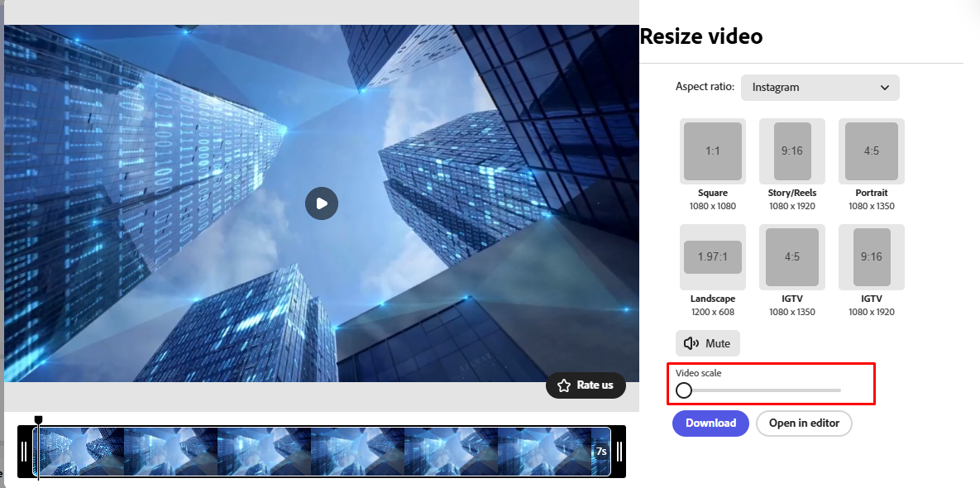Click the playhead marker above the timeline
This screenshot has height=488, width=980.
(x=38, y=419)
